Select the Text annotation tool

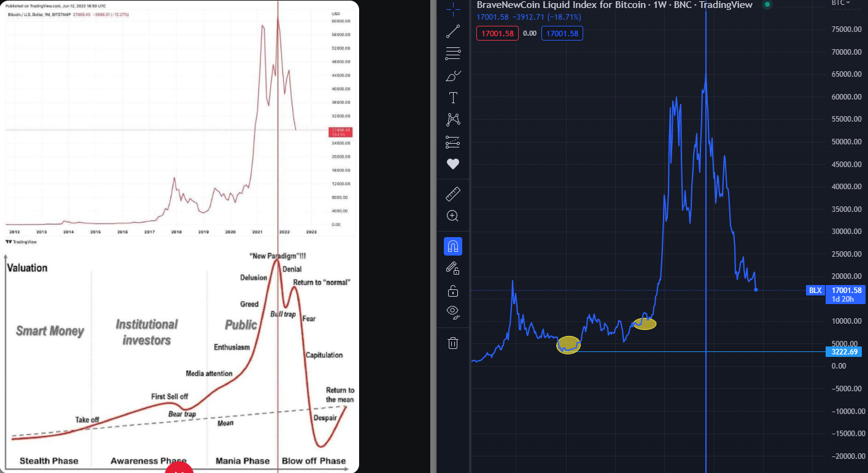[453, 98]
